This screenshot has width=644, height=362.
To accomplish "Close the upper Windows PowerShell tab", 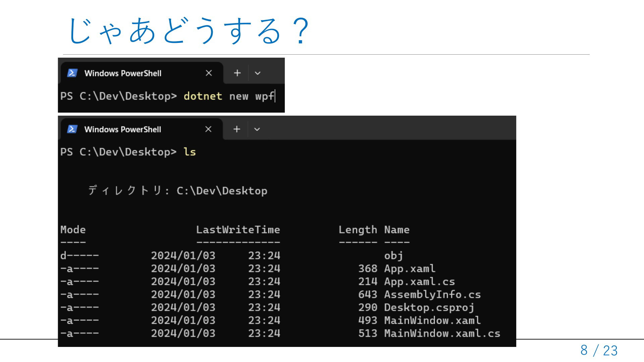I will 209,73.
